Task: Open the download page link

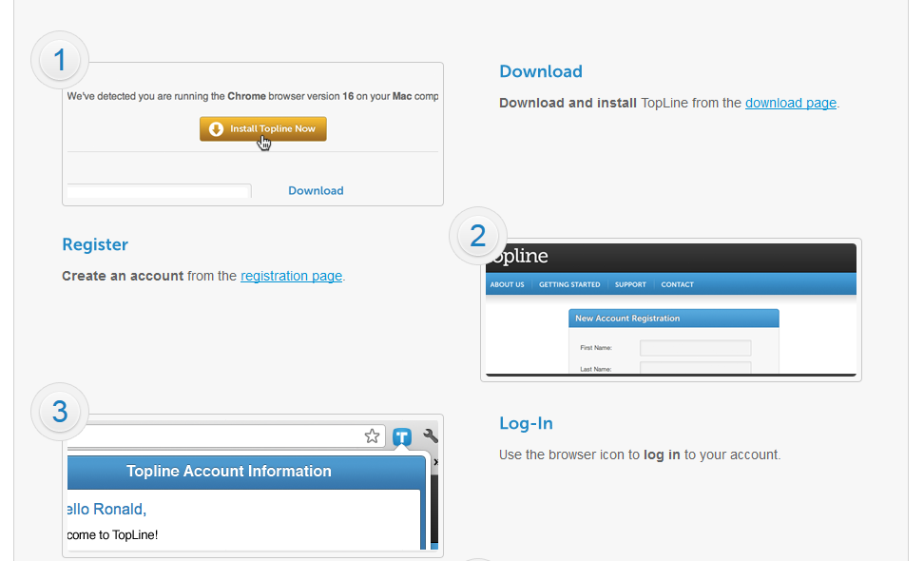Action: (x=790, y=103)
